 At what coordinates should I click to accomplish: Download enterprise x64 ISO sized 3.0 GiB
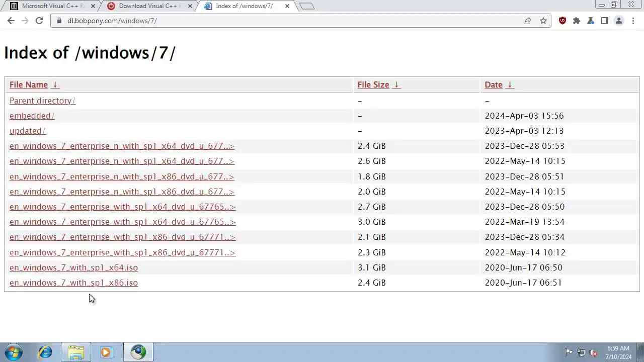coord(122,222)
